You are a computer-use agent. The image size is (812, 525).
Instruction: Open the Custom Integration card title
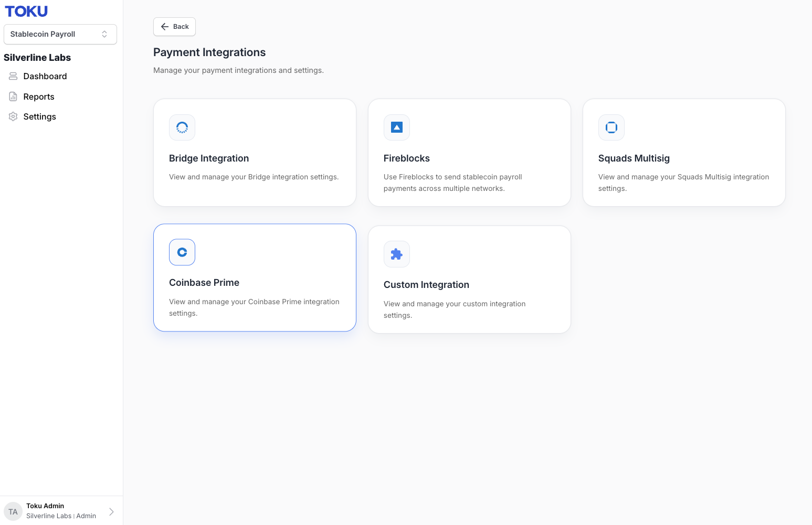[426, 285]
